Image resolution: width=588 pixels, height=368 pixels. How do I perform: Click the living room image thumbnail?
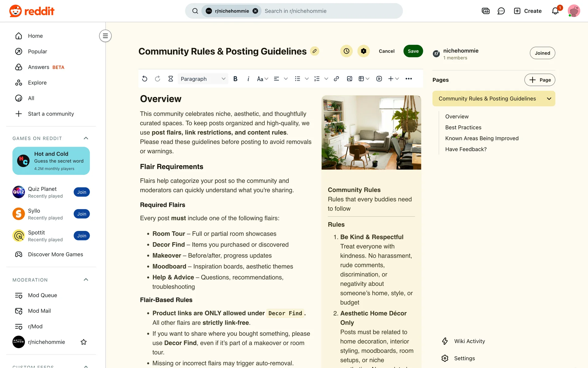tap(371, 132)
